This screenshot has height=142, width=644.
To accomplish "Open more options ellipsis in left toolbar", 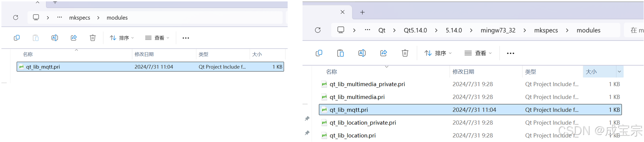I will 186,38.
